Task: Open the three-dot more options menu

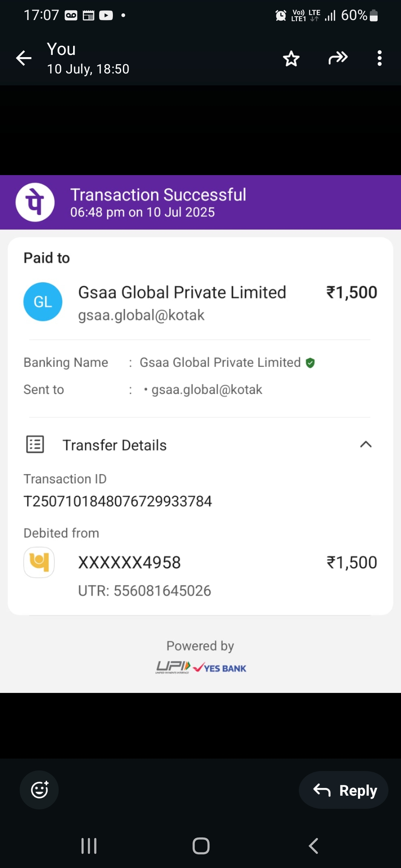Action: [379, 58]
